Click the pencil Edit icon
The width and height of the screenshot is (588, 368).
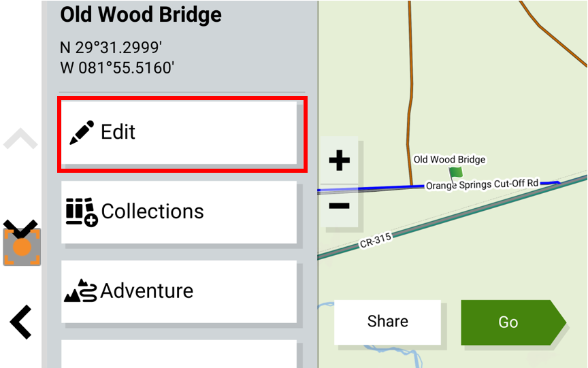tap(82, 132)
